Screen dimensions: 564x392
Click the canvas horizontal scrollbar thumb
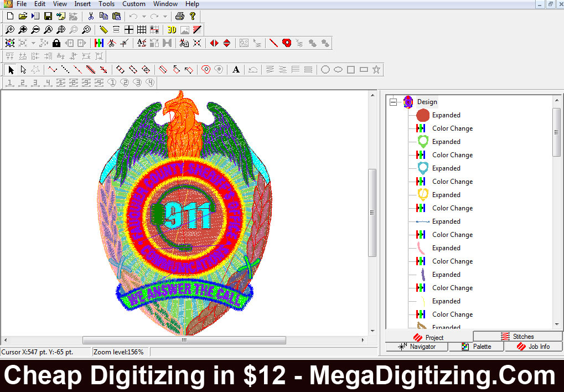click(184, 340)
